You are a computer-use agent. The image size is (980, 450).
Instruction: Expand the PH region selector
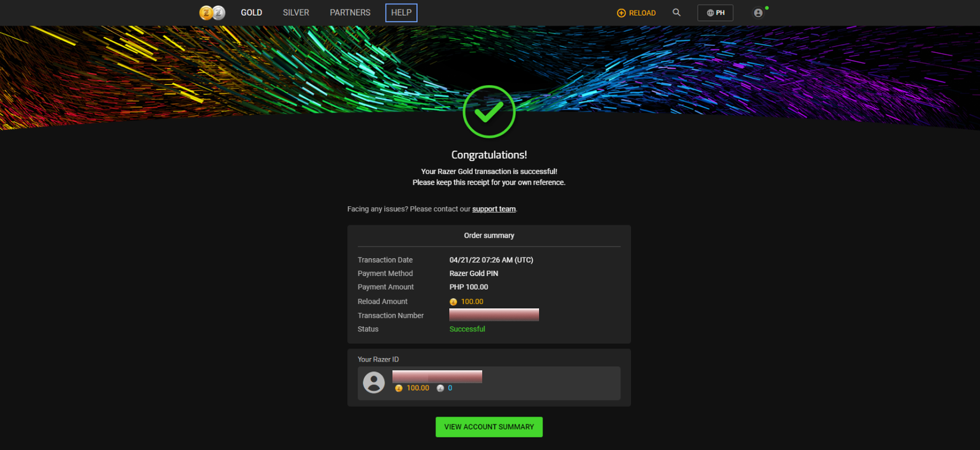pyautogui.click(x=715, y=12)
